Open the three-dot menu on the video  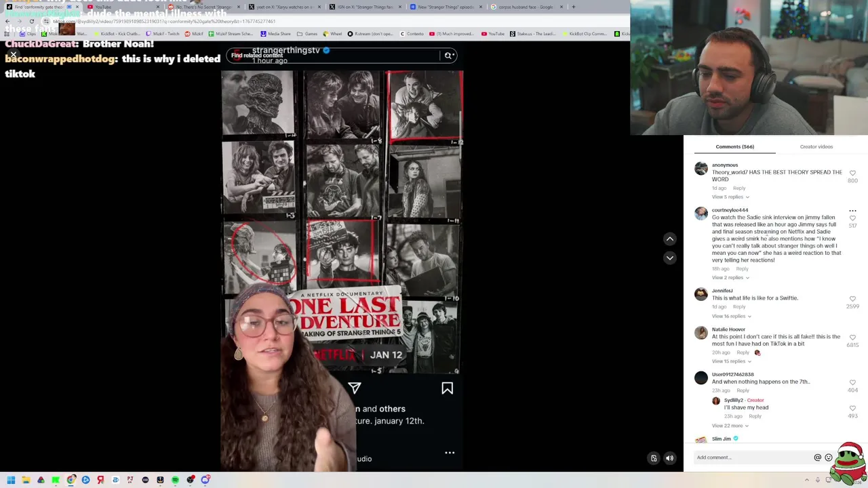(x=450, y=452)
